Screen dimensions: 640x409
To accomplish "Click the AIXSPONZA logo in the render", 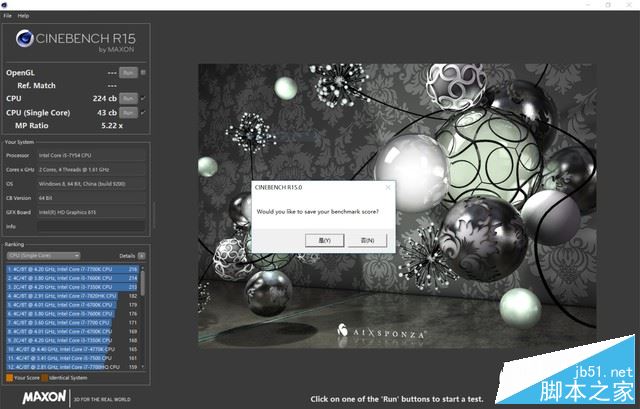I will pyautogui.click(x=381, y=331).
